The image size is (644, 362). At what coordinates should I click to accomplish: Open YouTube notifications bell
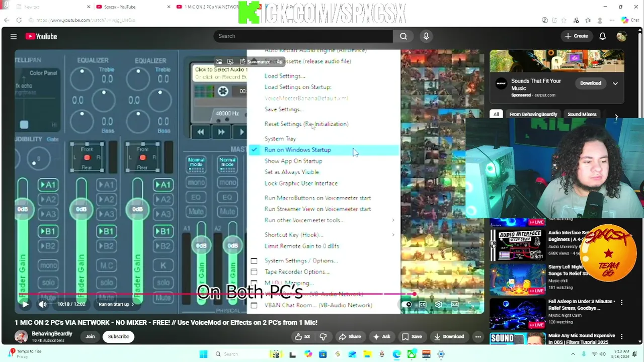tap(602, 36)
